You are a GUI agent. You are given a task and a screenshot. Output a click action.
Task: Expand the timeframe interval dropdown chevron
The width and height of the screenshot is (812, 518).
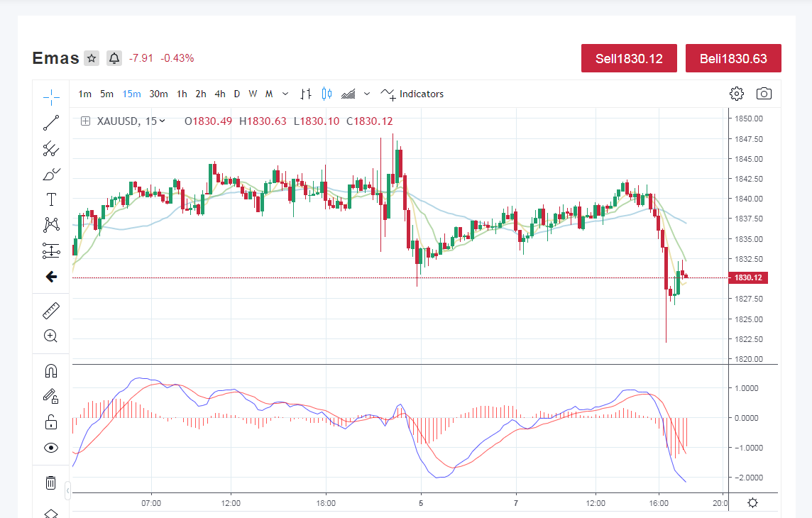pyautogui.click(x=285, y=94)
